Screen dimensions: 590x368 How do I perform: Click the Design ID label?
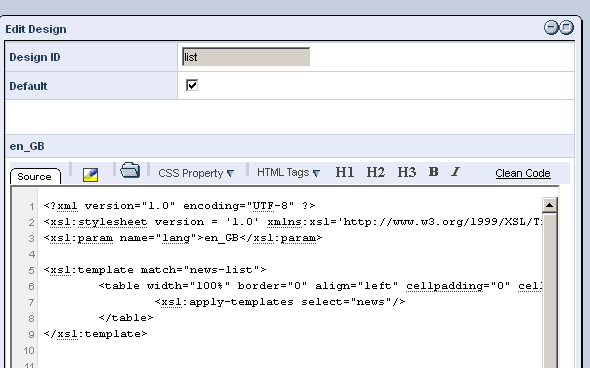(x=35, y=57)
